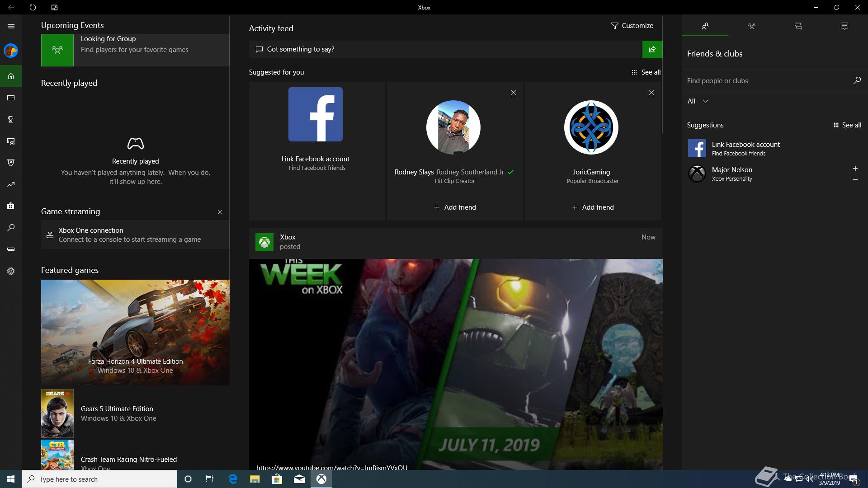Screen dimensions: 868x488
Task: Click the refresh icon in title bar
Action: 33,7
